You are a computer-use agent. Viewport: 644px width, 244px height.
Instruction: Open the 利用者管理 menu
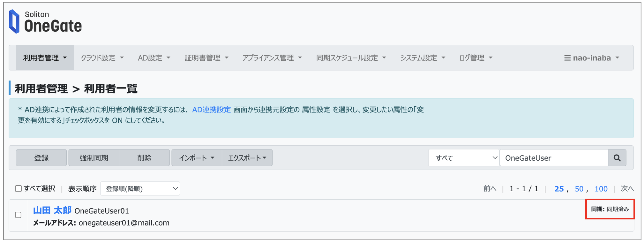[45, 58]
